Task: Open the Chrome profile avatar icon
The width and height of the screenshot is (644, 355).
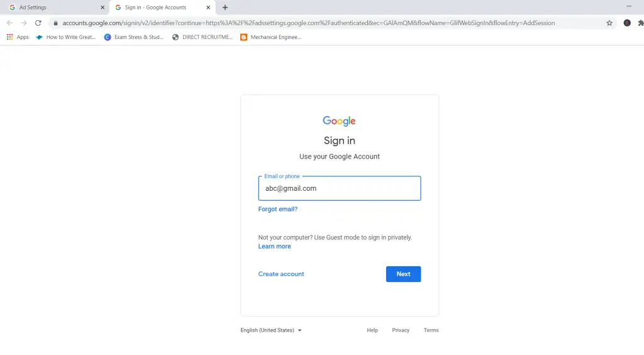Action: [x=627, y=23]
